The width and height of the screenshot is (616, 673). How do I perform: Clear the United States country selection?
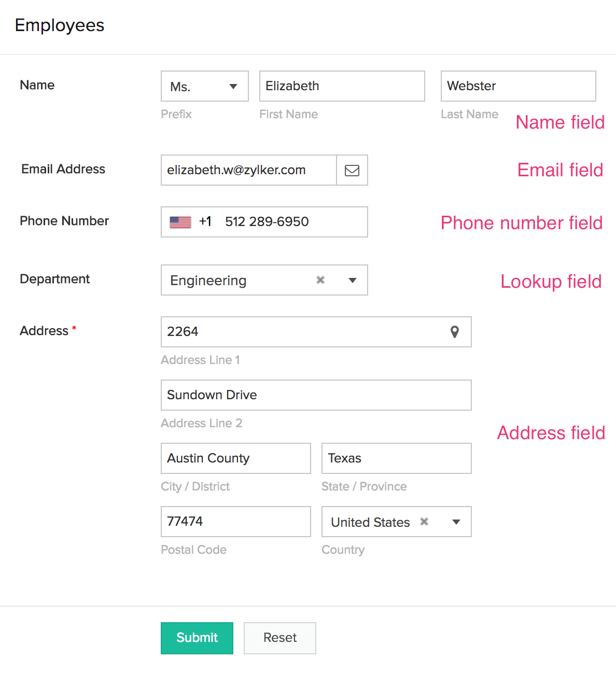[424, 522]
